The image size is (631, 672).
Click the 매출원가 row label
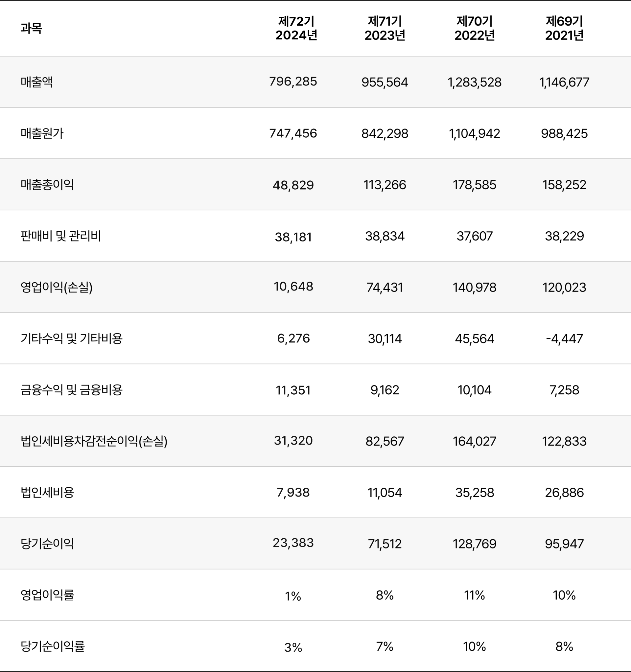pos(42,133)
